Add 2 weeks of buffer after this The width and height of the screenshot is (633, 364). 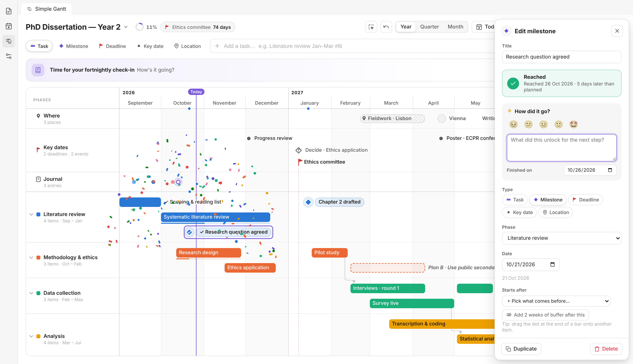tap(545, 315)
